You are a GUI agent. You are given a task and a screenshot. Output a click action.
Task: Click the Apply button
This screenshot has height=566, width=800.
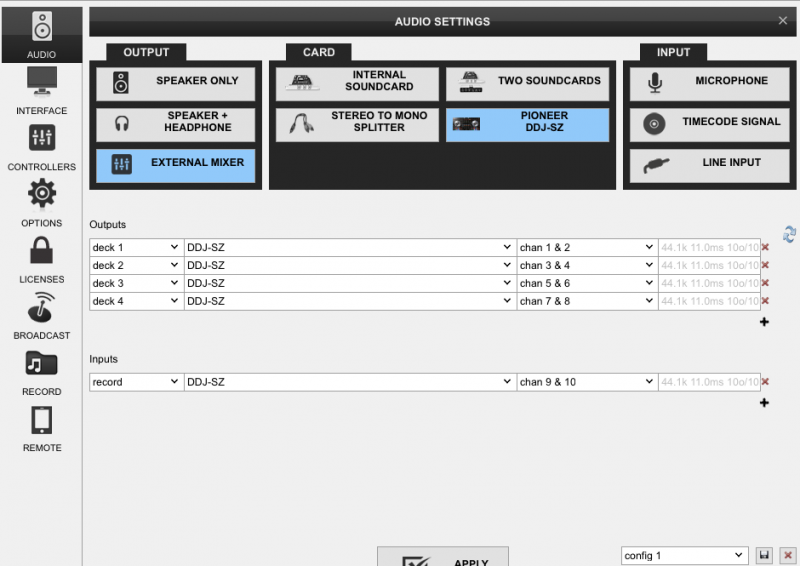click(x=443, y=557)
